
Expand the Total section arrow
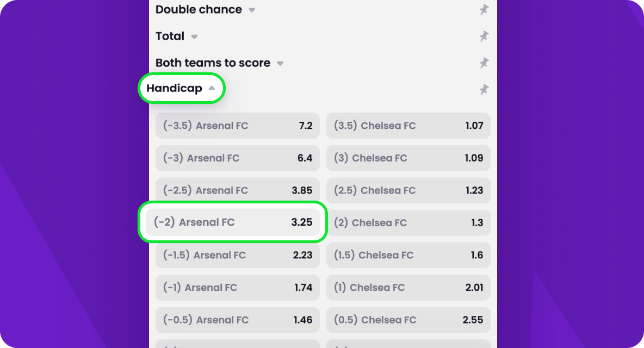click(x=194, y=37)
